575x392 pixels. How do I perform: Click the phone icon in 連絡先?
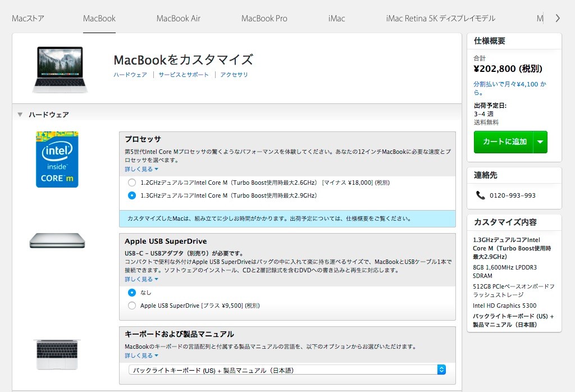[481, 195]
